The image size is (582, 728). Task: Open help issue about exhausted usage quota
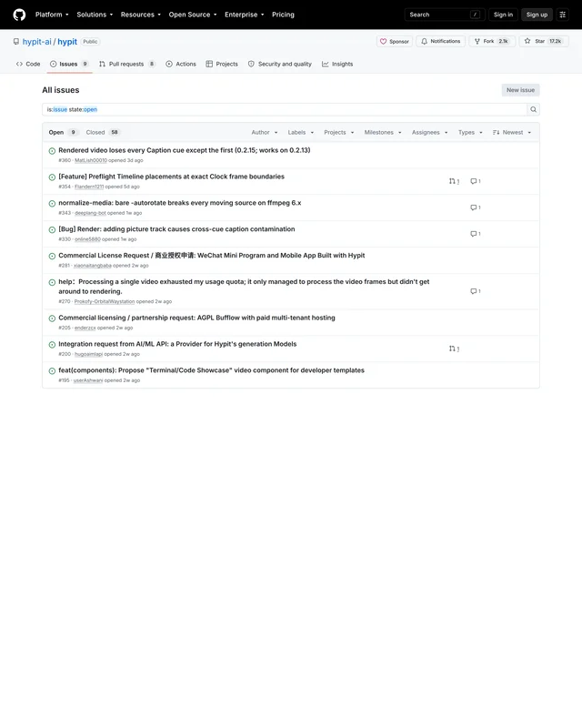[x=244, y=287]
